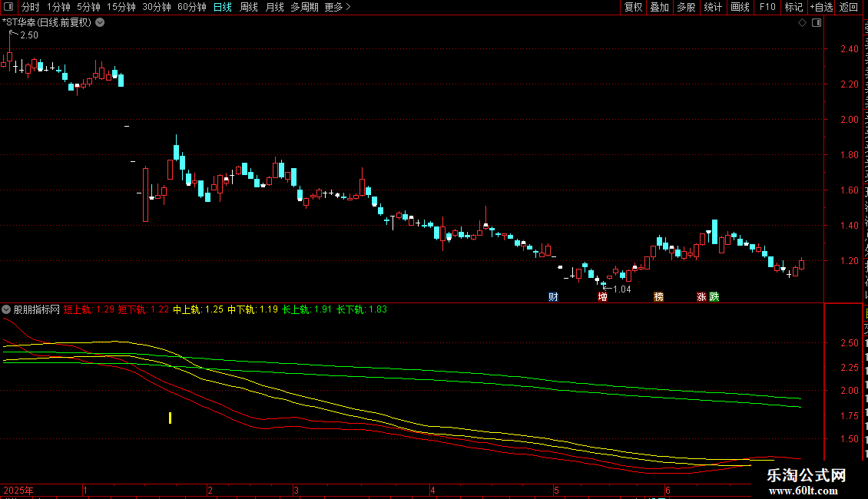The height and width of the screenshot is (499, 868).
Task: Activate the 画线 drawing tools
Action: click(x=740, y=7)
